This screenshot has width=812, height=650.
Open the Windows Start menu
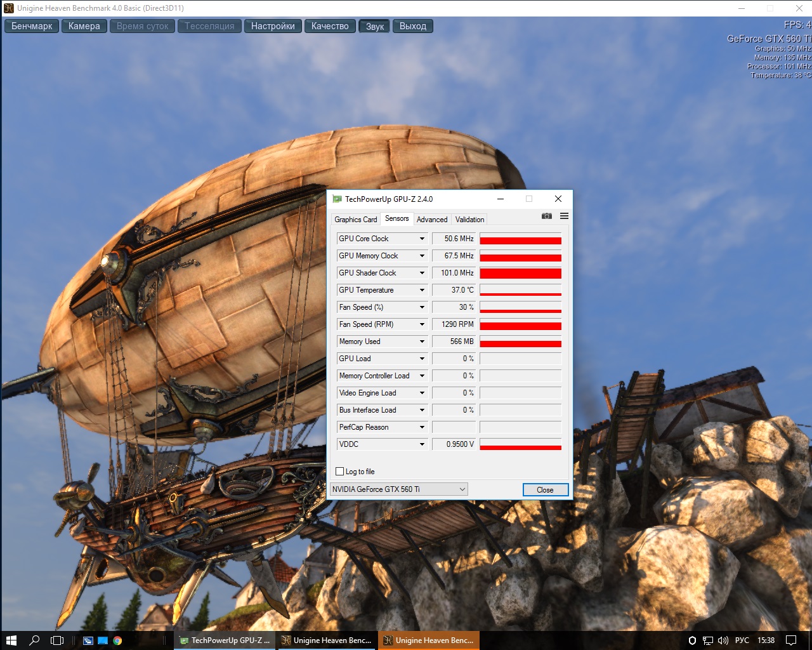tap(11, 640)
